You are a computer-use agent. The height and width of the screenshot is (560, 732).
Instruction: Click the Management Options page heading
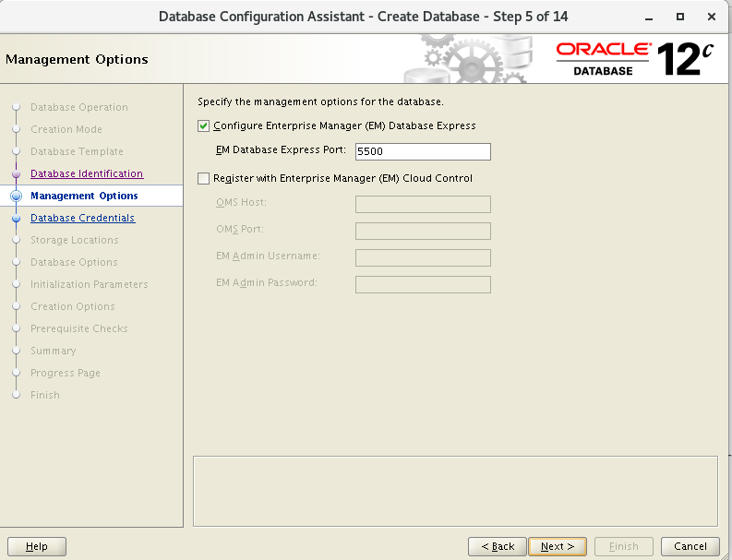pyautogui.click(x=77, y=60)
